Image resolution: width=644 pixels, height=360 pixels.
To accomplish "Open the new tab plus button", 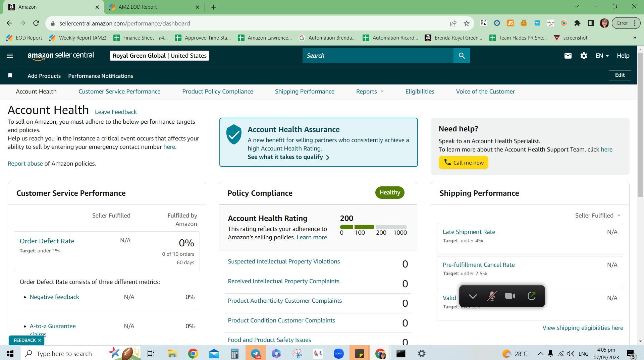I will [213, 7].
